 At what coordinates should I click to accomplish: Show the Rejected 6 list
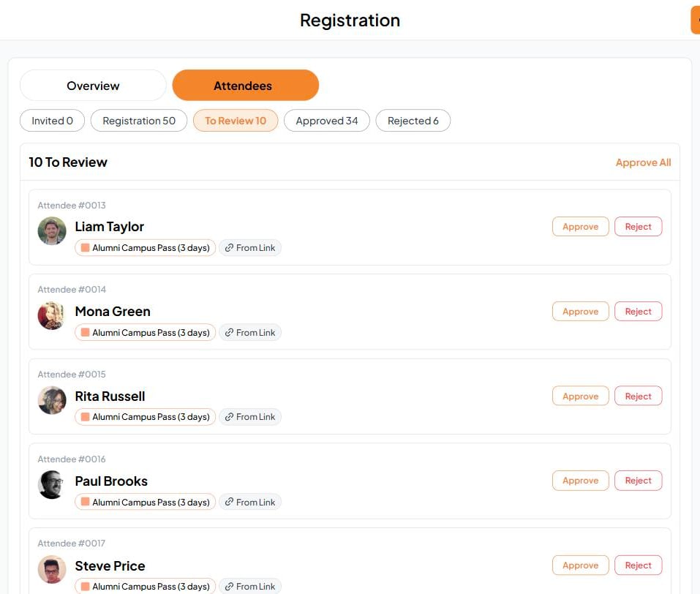click(413, 121)
